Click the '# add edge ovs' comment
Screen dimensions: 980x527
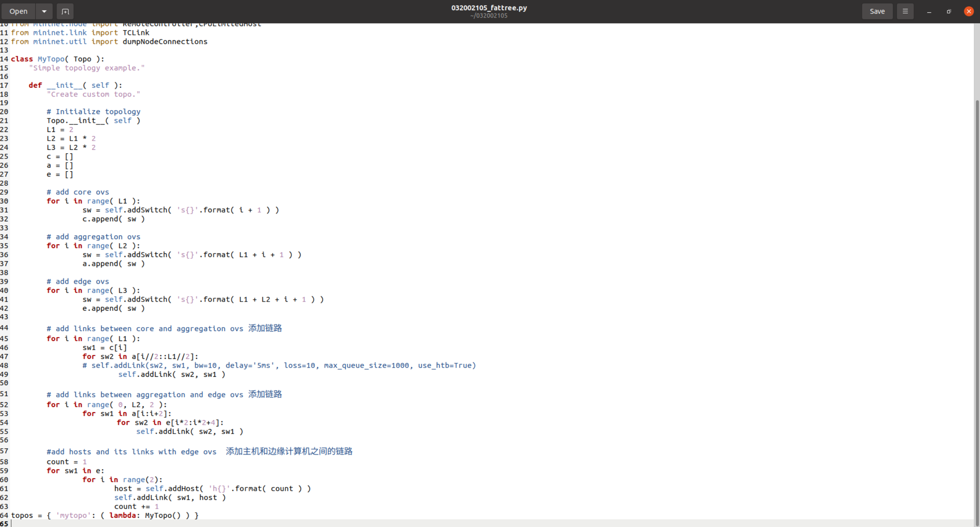78,281
